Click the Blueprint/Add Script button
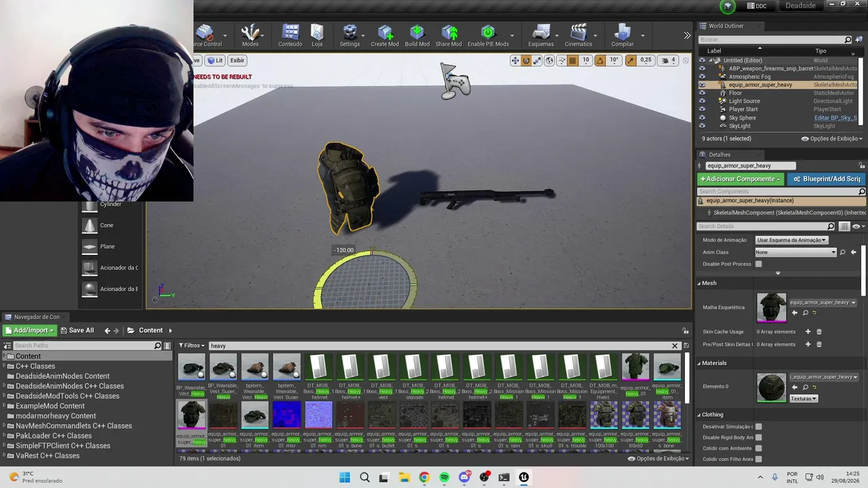The width and height of the screenshot is (868, 488). point(827,179)
